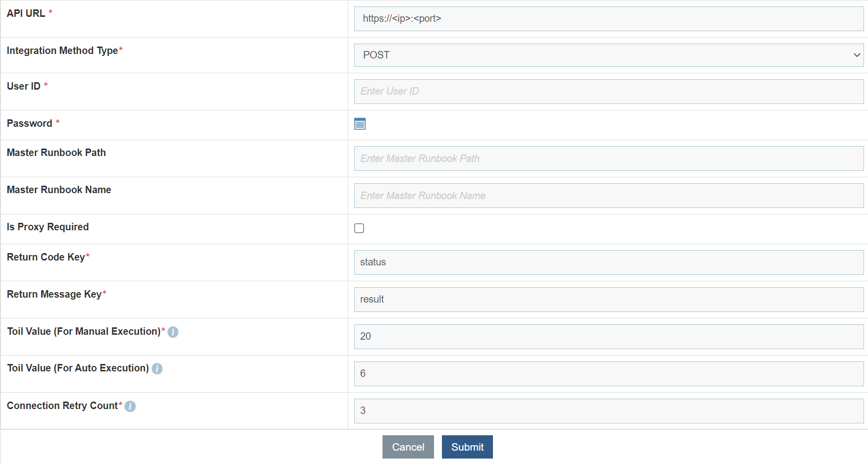This screenshot has width=868, height=464.
Task: Click the Toil Value Auto Execution input
Action: point(608,374)
